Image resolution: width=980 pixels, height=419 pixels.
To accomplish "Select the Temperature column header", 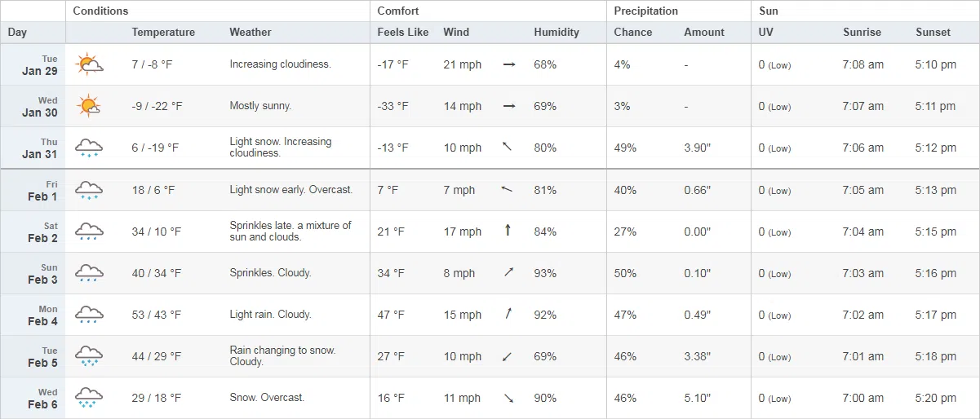I will [163, 33].
